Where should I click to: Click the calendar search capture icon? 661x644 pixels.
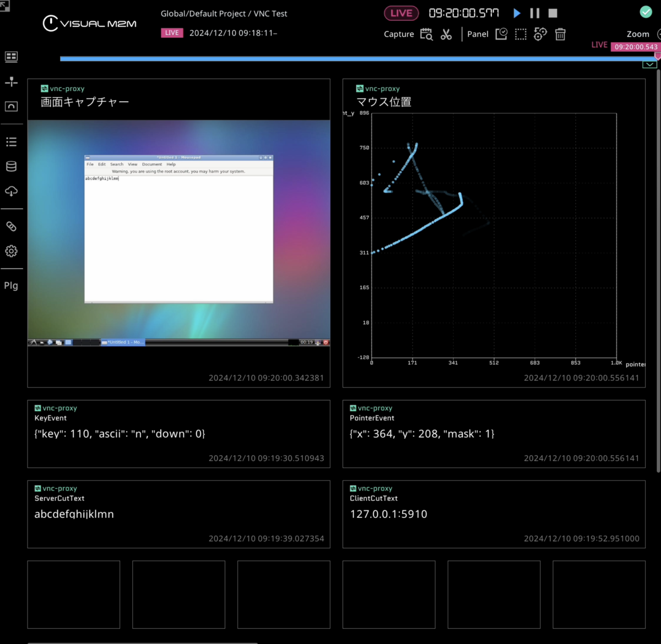pyautogui.click(x=426, y=34)
